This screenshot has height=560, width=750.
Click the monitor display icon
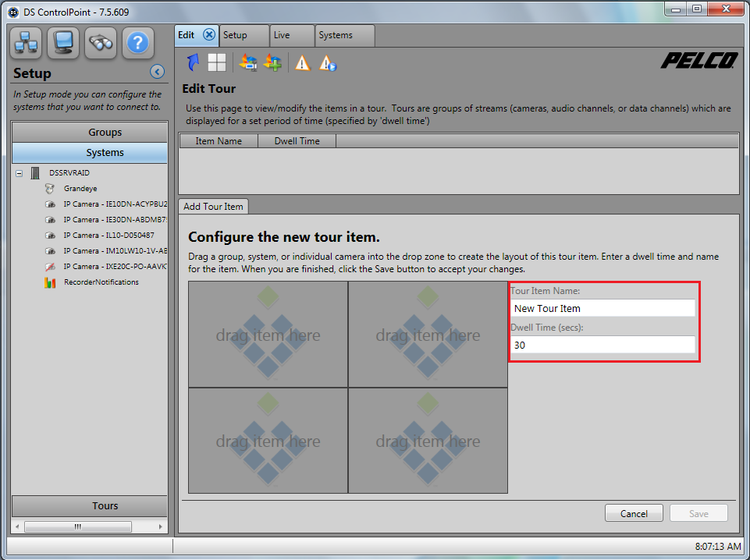[x=62, y=43]
